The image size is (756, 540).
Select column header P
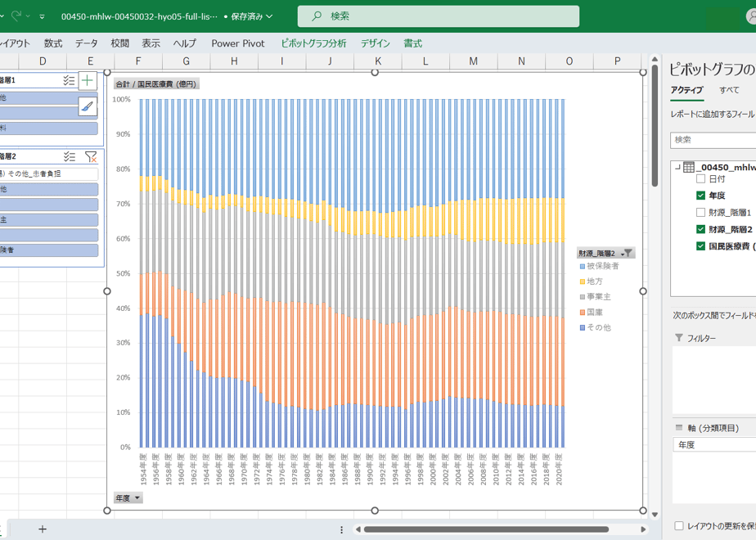pyautogui.click(x=617, y=61)
